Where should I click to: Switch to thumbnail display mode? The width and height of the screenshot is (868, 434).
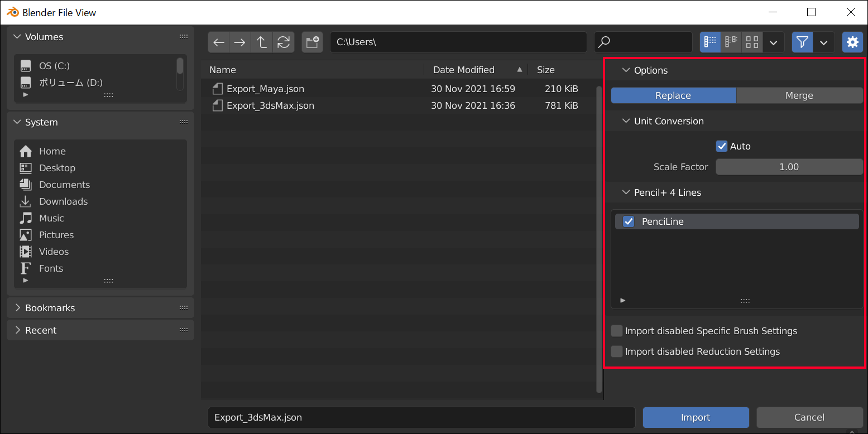(752, 42)
